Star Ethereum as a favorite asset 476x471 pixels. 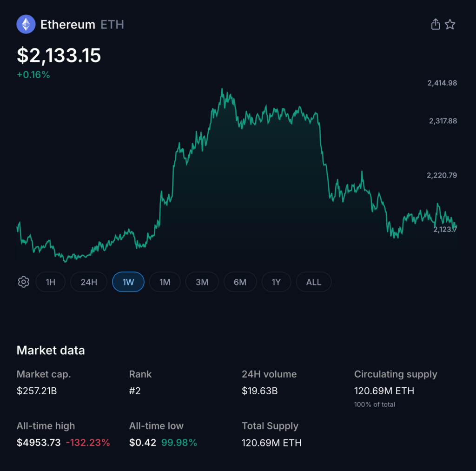tap(450, 24)
